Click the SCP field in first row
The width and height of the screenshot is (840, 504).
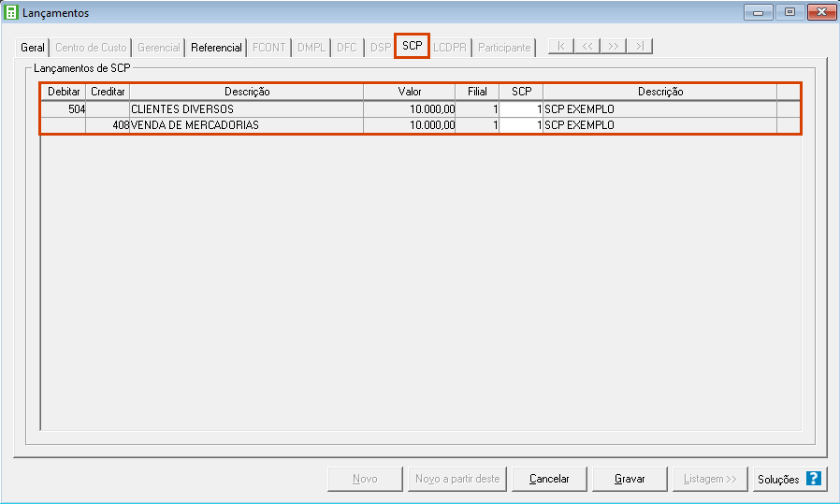[x=520, y=109]
